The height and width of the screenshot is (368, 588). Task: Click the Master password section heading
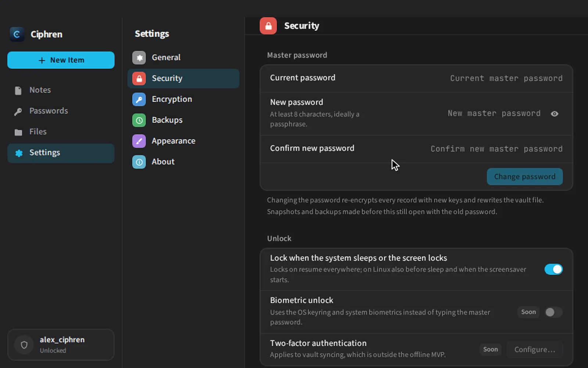297,55
